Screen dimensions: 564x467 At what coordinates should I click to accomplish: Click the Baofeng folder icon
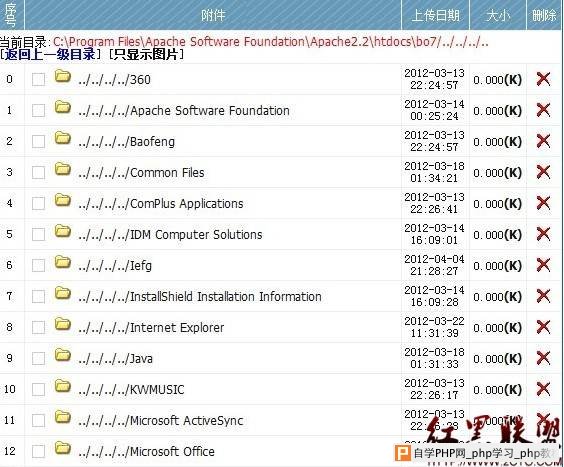coord(63,138)
